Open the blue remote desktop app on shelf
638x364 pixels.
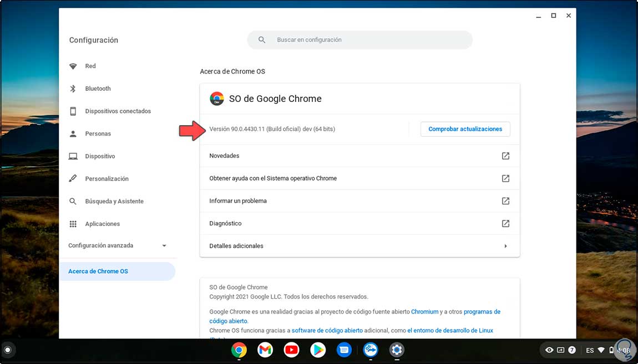coord(371,350)
